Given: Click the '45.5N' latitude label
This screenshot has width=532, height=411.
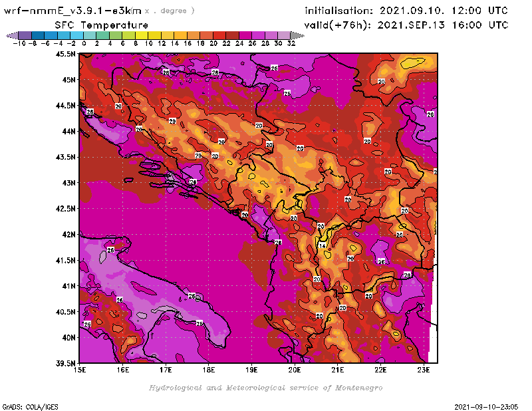Looking at the screenshot, I should 65,54.
